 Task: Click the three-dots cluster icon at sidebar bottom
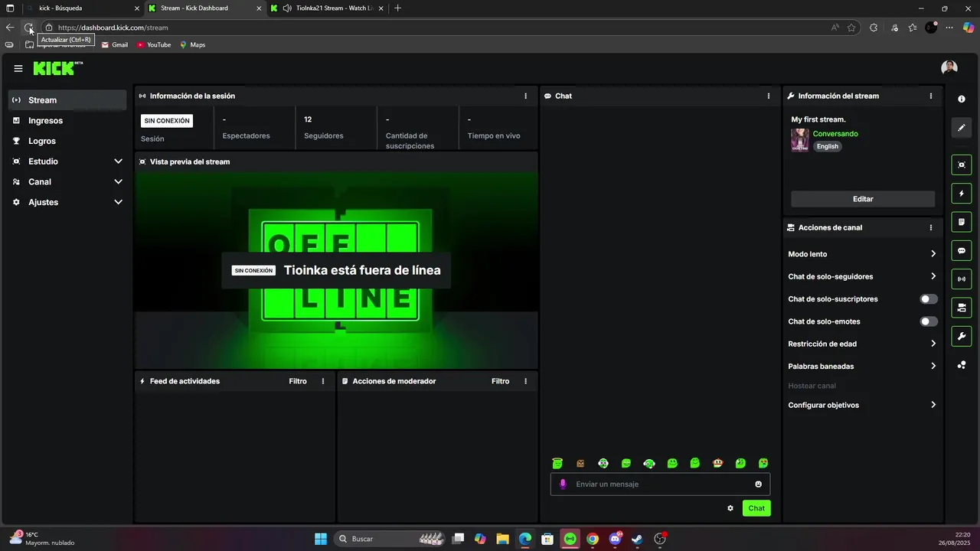pos(962,365)
